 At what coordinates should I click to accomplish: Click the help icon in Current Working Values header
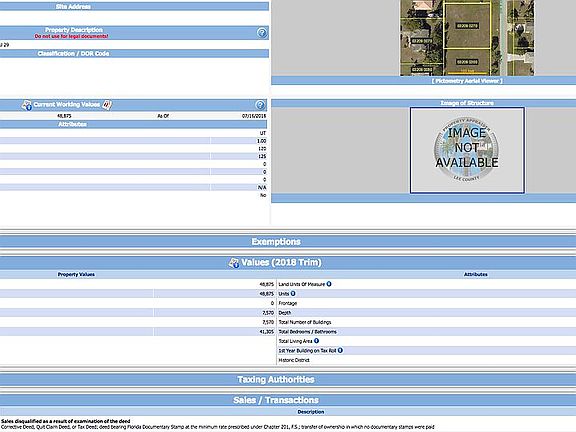pos(260,105)
